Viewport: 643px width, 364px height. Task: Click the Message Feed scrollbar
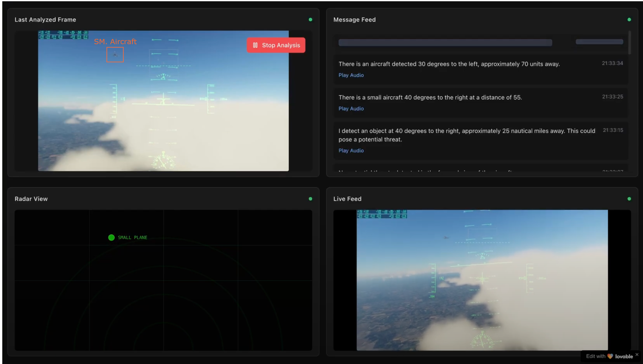[630, 43]
